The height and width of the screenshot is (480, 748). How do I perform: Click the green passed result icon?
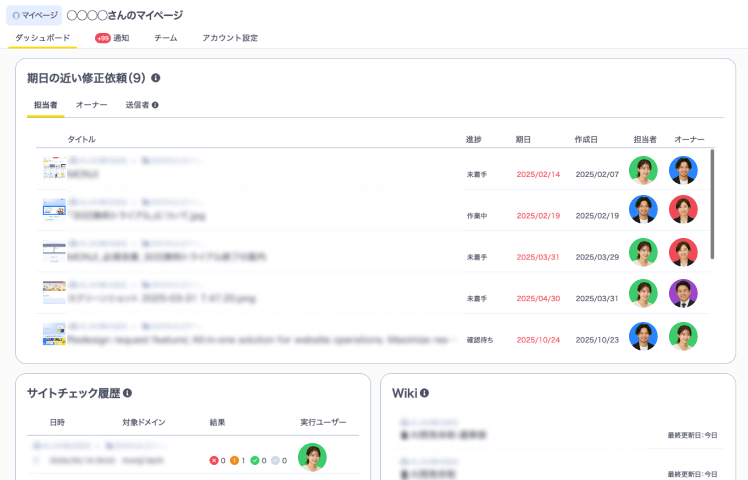[255, 460]
